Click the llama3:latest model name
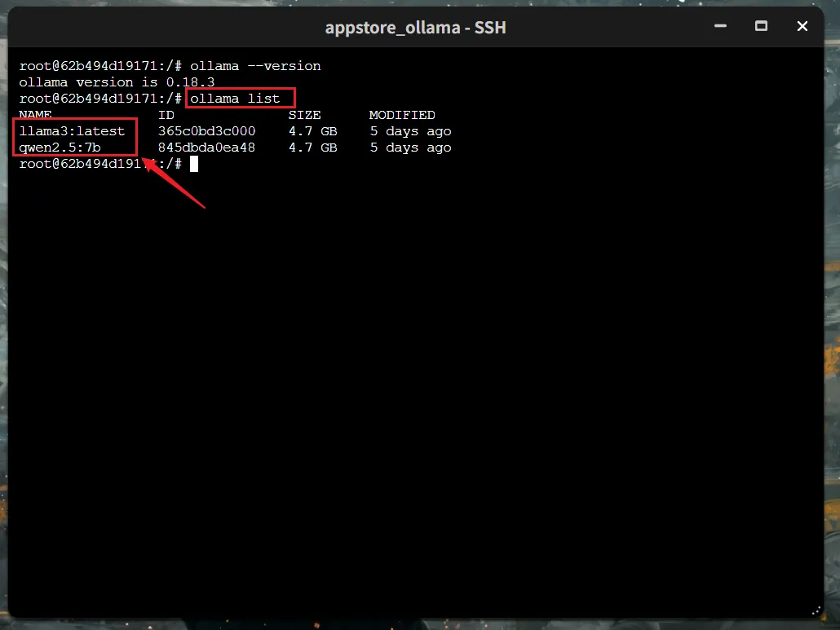The image size is (840, 630). [72, 131]
